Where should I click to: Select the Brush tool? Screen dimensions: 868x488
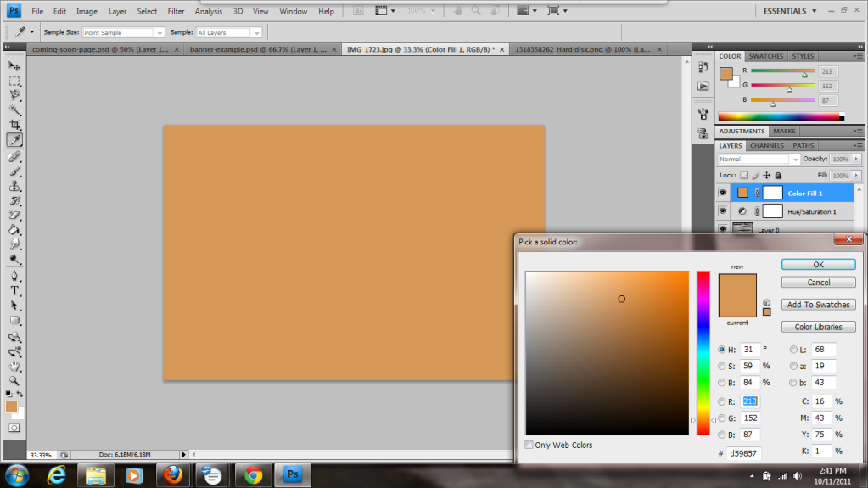pos(14,171)
